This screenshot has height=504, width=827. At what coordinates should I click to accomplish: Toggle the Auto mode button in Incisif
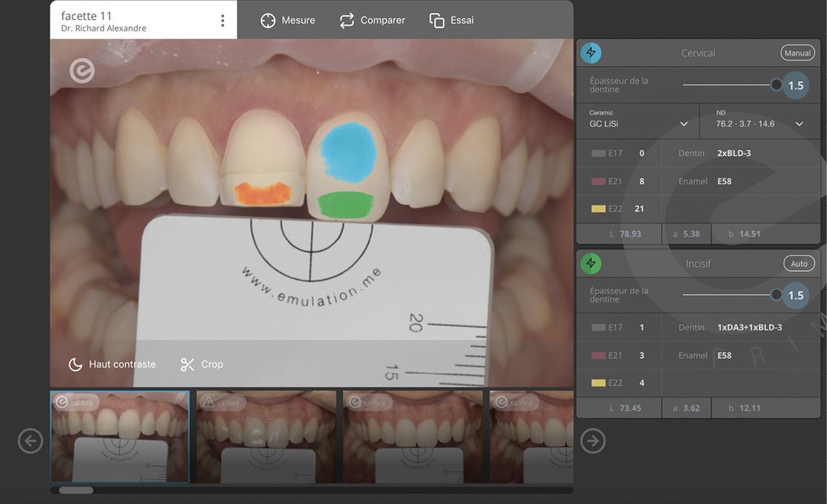click(799, 264)
